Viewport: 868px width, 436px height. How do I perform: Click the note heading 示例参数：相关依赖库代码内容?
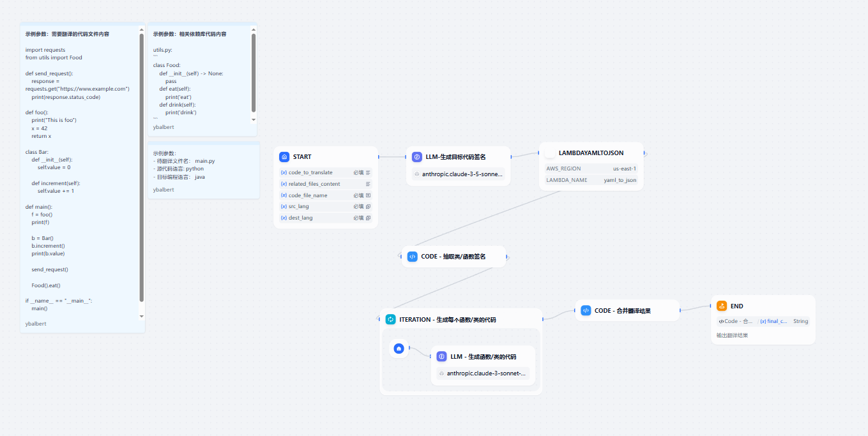pyautogui.click(x=190, y=34)
